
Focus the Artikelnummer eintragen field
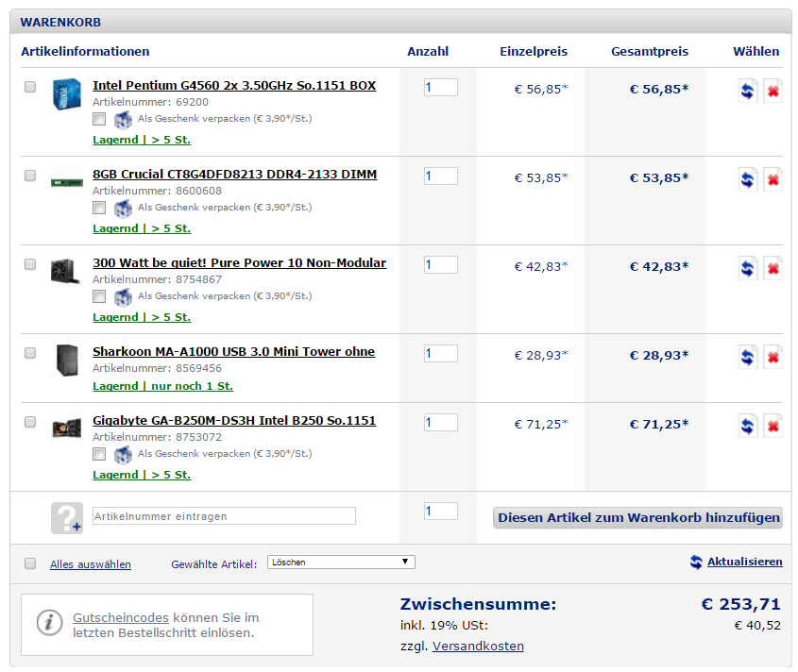224,516
